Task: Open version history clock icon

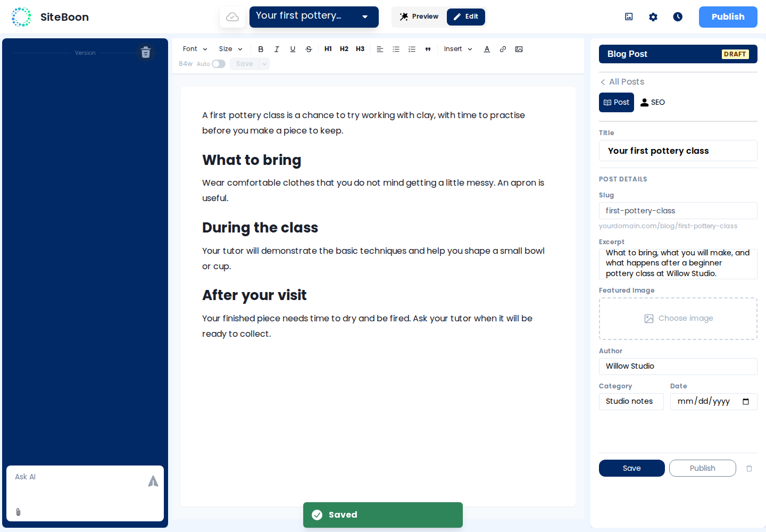Action: pos(678,17)
